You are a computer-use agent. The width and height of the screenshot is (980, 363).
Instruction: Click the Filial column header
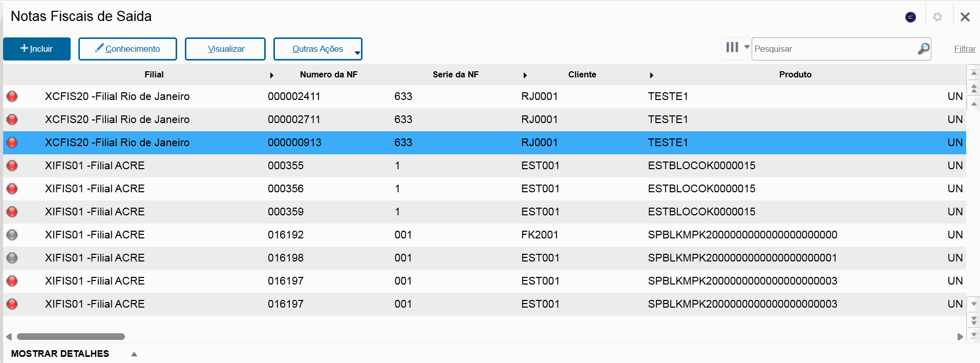pos(154,75)
